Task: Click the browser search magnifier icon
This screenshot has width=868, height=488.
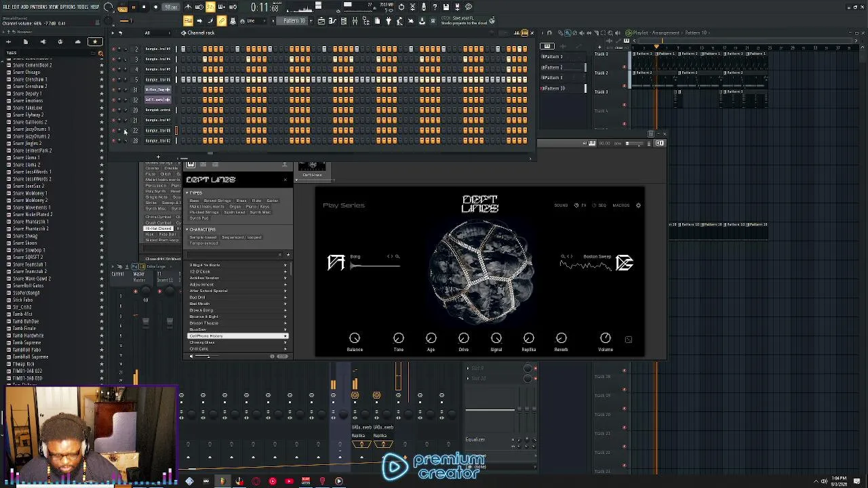Action: 101,52
